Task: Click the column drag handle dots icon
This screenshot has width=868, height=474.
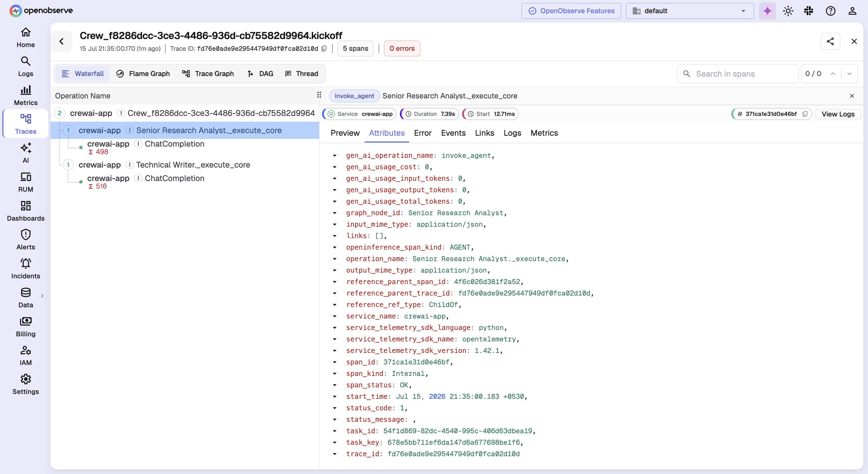Action: [319, 95]
